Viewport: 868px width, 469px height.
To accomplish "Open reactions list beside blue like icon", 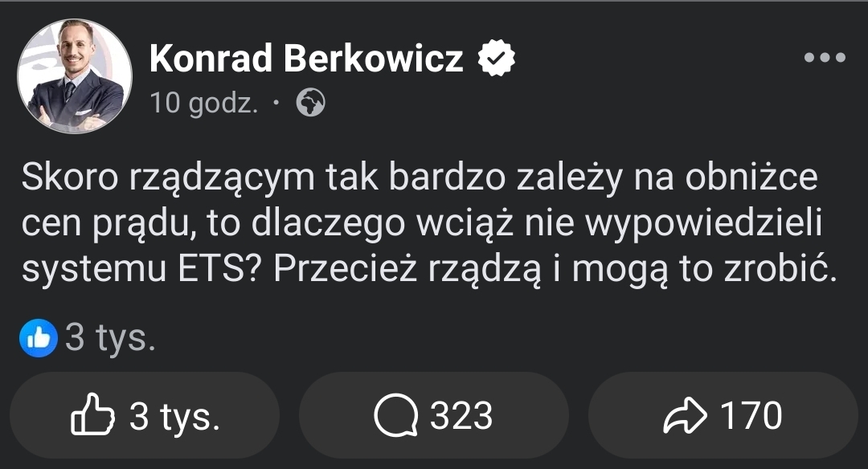I will 110,339.
